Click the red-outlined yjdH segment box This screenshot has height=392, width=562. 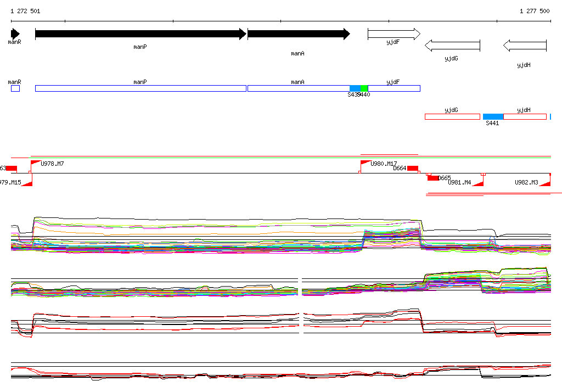click(x=525, y=116)
